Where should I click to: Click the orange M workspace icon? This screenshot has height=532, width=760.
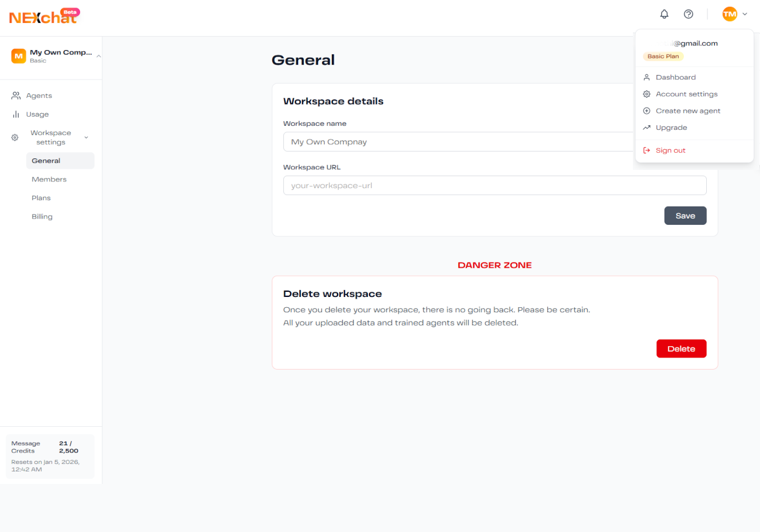point(19,56)
